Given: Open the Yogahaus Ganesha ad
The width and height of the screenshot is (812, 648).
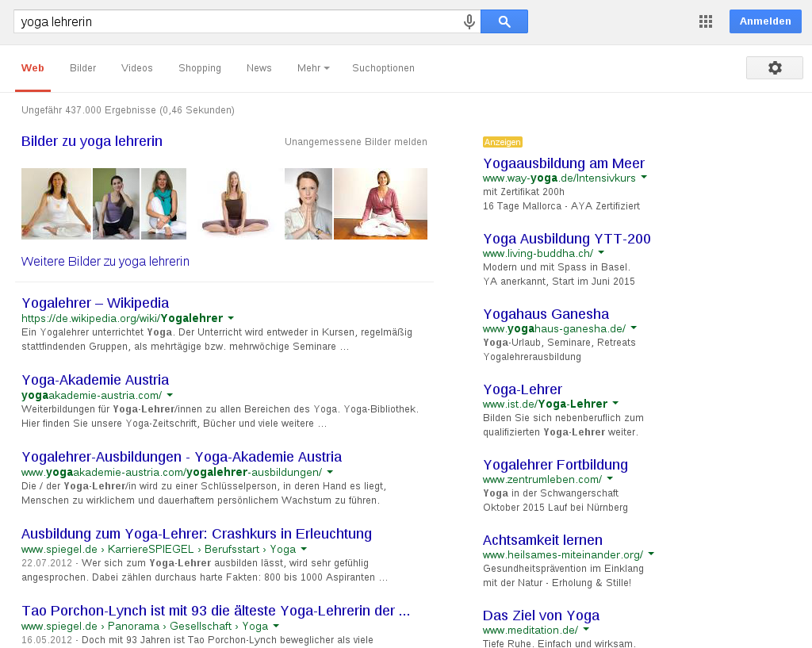Looking at the screenshot, I should point(546,314).
